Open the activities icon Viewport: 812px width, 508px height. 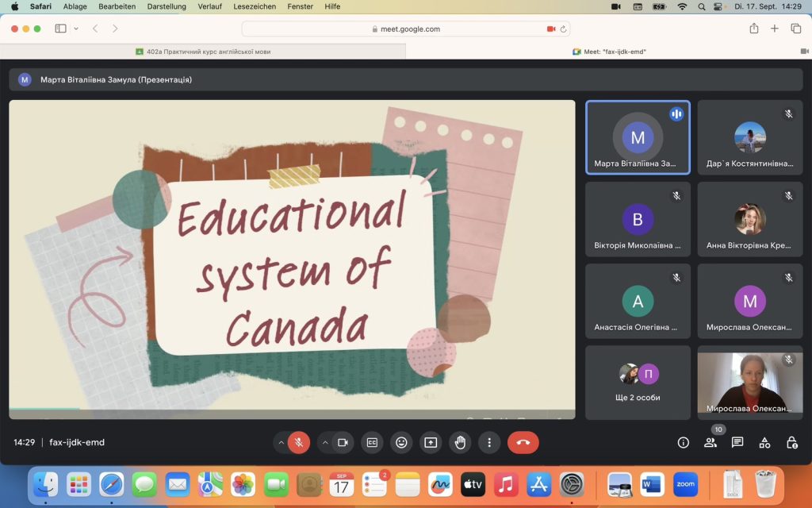[764, 442]
